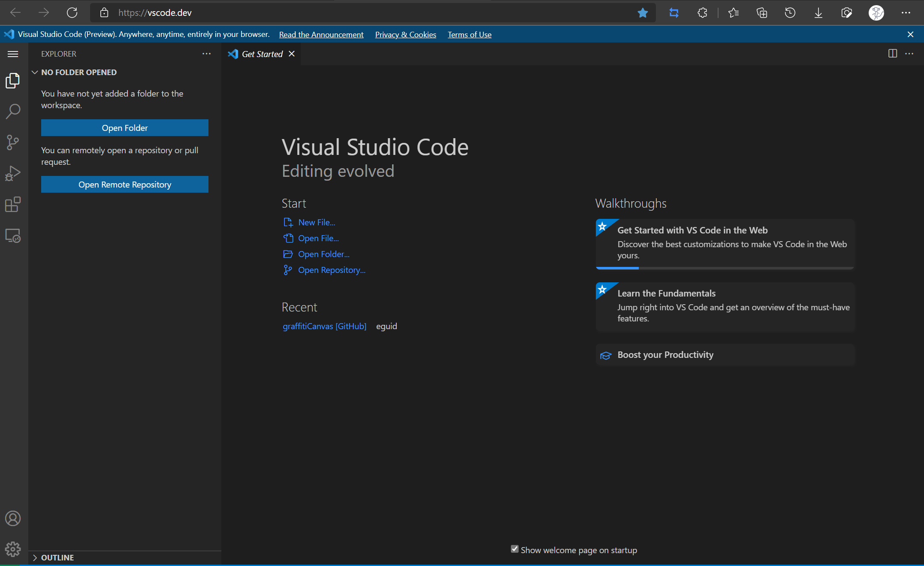Open browser extensions puzzle icon

pyautogui.click(x=702, y=13)
